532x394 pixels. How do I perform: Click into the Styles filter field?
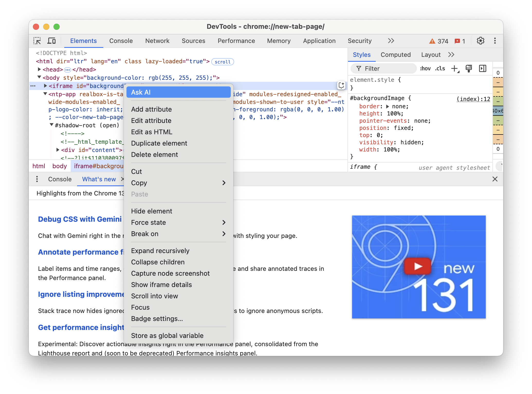click(384, 68)
